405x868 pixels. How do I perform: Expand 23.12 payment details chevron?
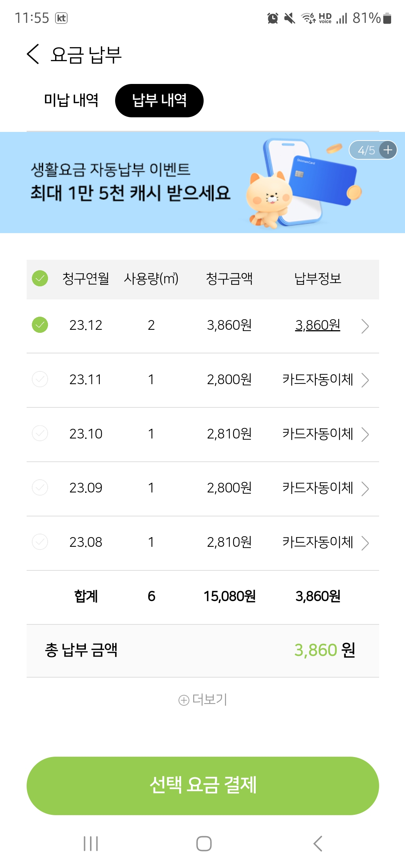coord(365,326)
